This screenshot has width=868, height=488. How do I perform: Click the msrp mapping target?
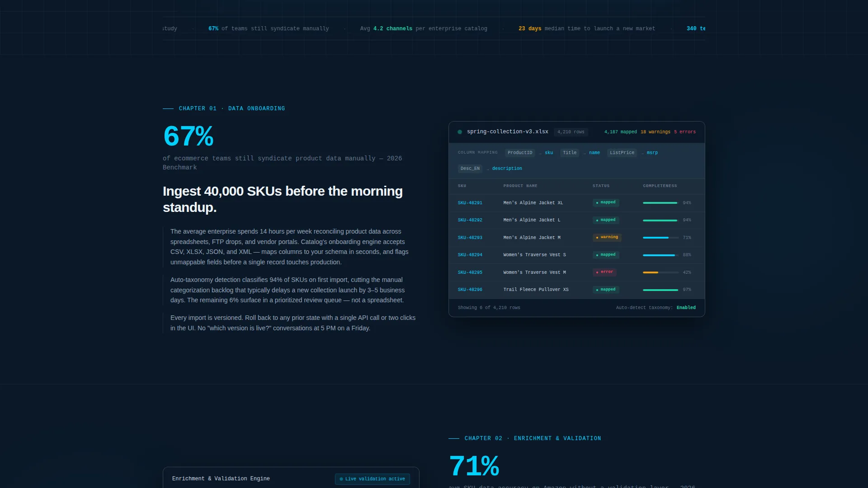(x=652, y=153)
